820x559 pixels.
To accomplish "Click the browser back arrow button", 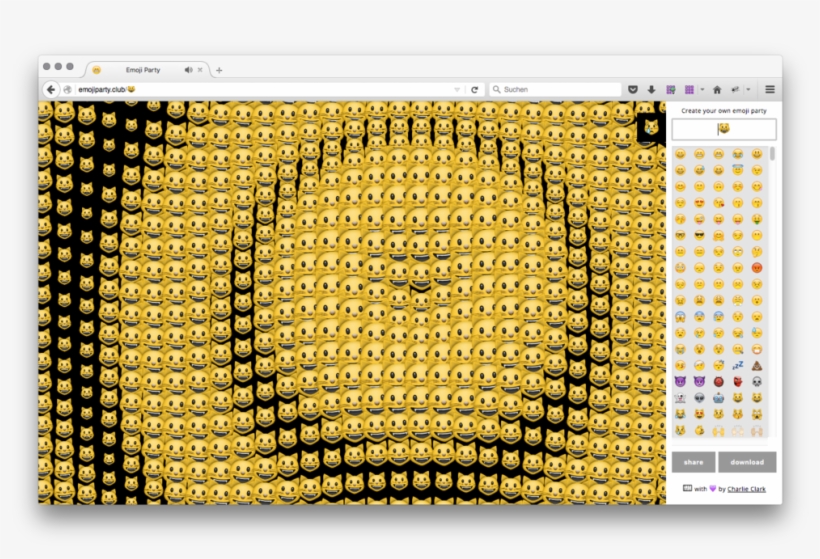I will pyautogui.click(x=51, y=89).
